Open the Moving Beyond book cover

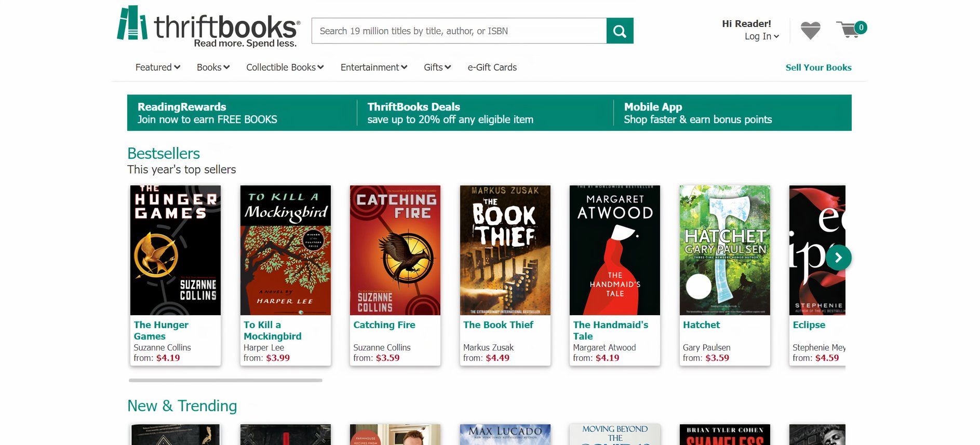[x=615, y=435]
